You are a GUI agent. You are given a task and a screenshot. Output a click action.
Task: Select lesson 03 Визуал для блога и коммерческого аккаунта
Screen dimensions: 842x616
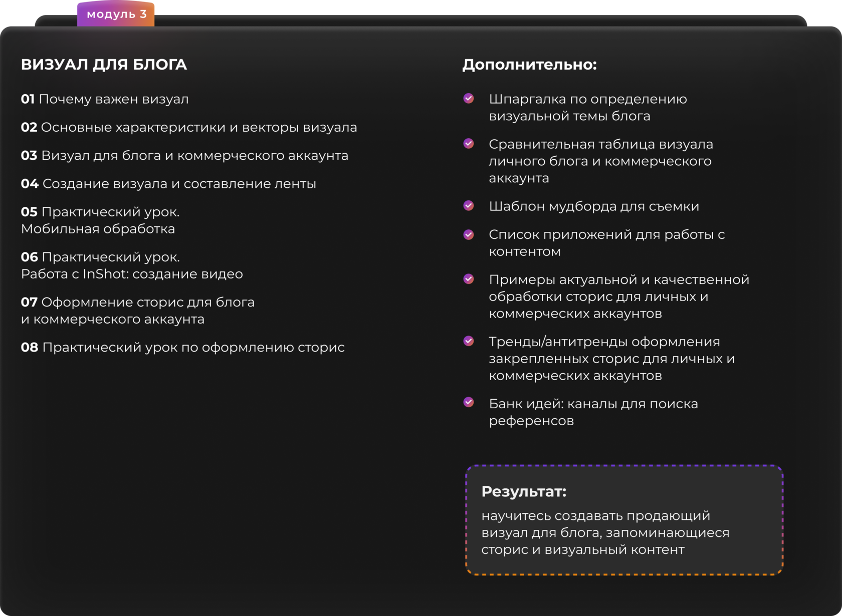(184, 156)
